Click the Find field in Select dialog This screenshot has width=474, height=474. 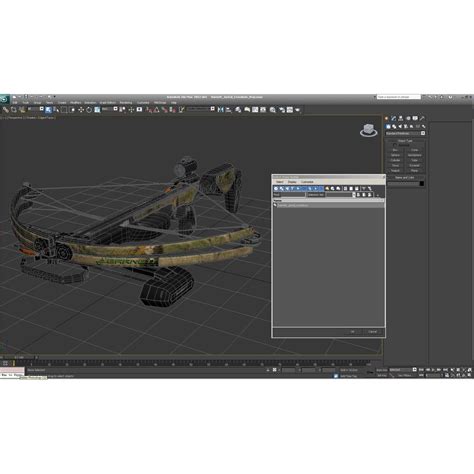pos(293,195)
